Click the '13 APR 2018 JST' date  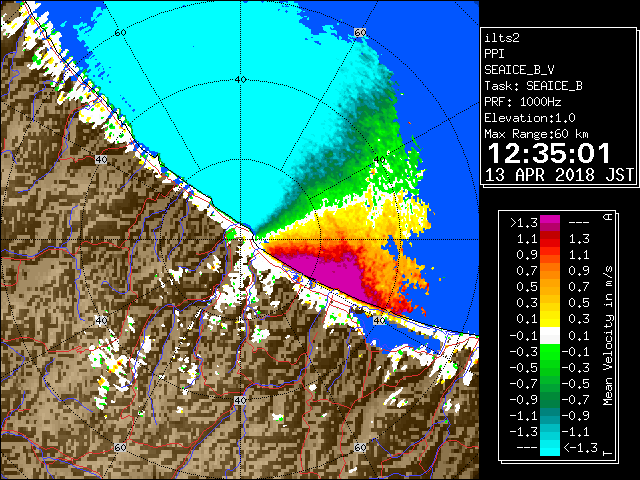(560, 175)
